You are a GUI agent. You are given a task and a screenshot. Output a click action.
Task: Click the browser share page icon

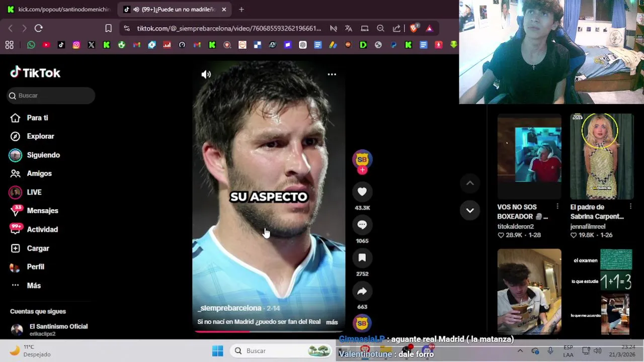point(397,29)
